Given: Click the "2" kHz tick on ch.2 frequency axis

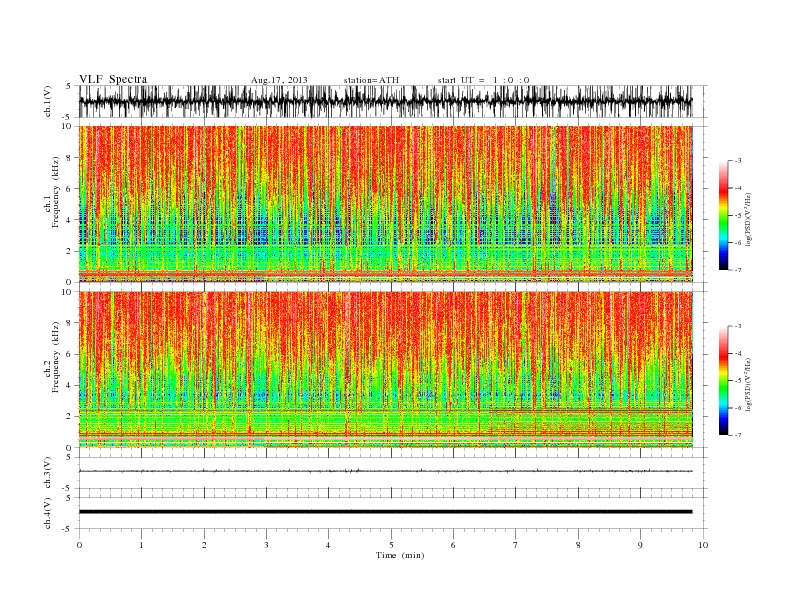Looking at the screenshot, I should click(x=69, y=417).
